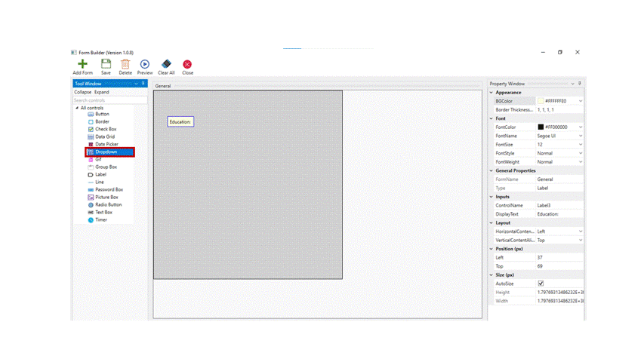Click the Expand link in Tool Window

pyautogui.click(x=102, y=92)
